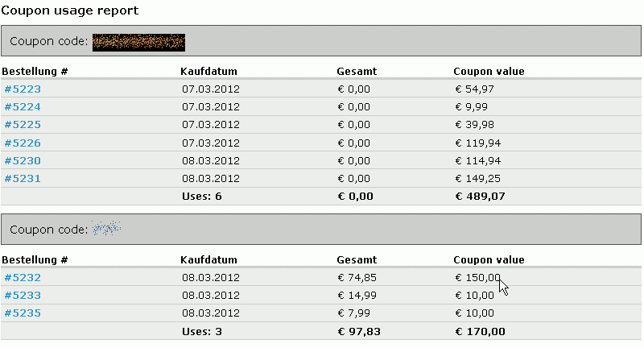The width and height of the screenshot is (644, 348).
Task: Select the € 489,07 coupon total
Action: [x=481, y=197]
